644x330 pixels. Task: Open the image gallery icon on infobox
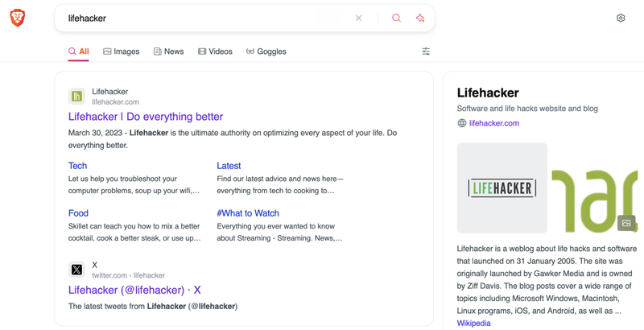(626, 223)
